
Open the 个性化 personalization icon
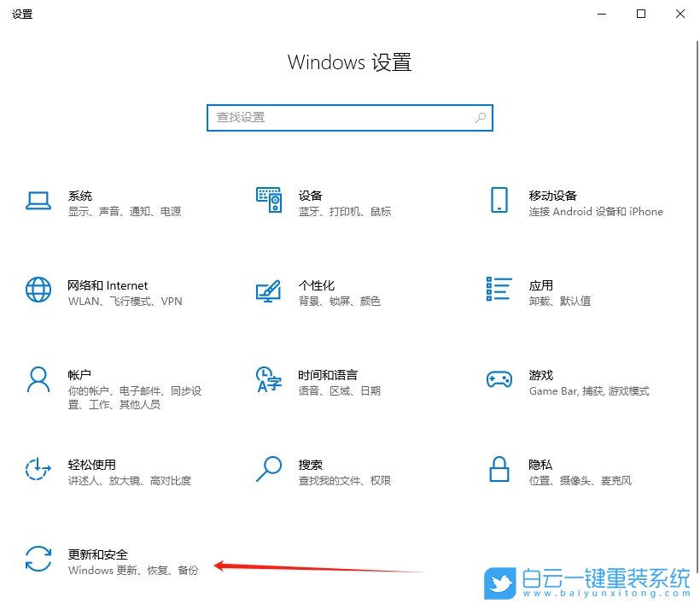click(270, 291)
